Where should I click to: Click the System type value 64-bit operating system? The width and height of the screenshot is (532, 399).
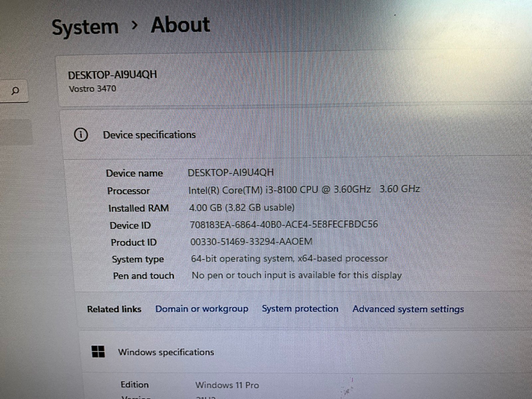click(x=289, y=259)
